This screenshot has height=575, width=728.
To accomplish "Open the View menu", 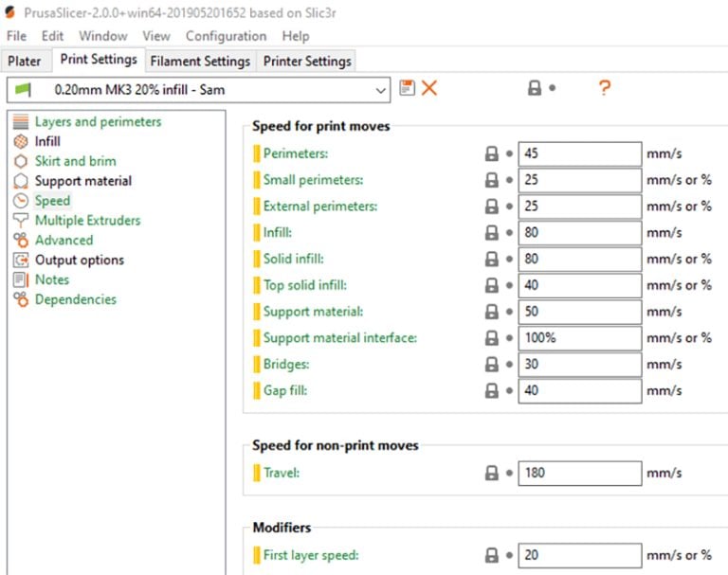I will pos(156,36).
